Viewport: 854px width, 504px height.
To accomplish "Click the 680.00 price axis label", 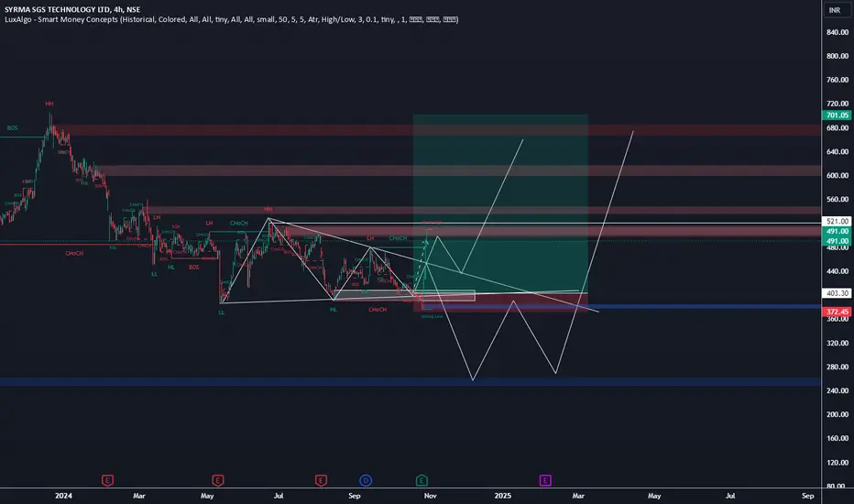I will 838,128.
